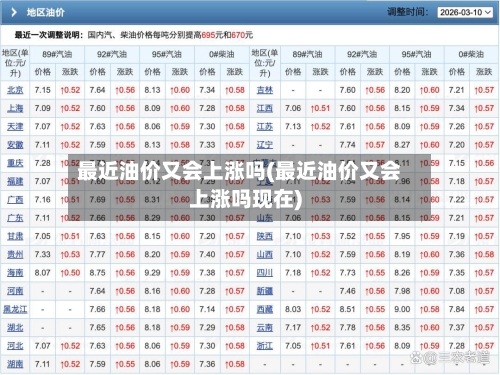Go to the 西藏 region link
The height and width of the screenshot is (375, 500).
[265, 309]
